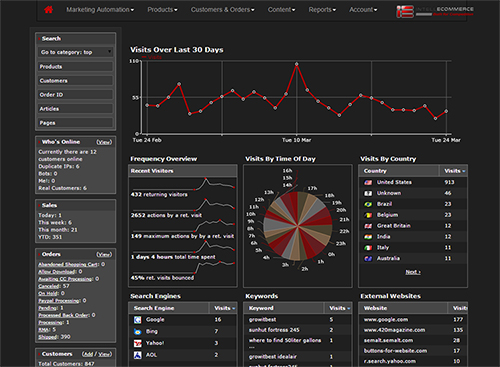Image resolution: width=500 pixels, height=367 pixels.
Task: Open Awaiting CC Processing orders link
Action: (66, 279)
